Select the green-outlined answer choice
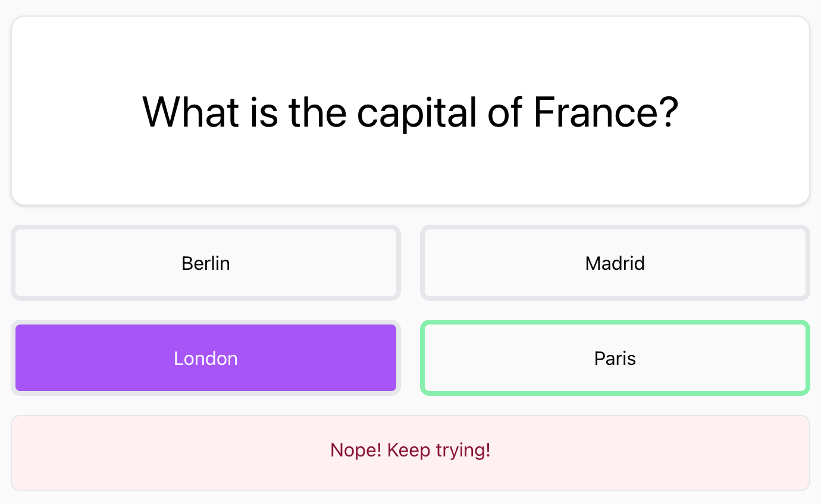 [x=615, y=358]
